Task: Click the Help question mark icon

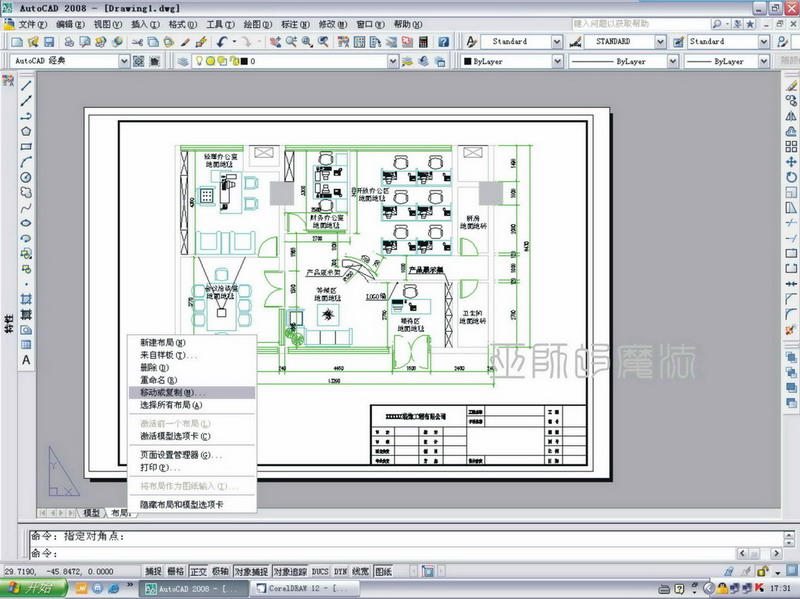Action: click(x=443, y=42)
